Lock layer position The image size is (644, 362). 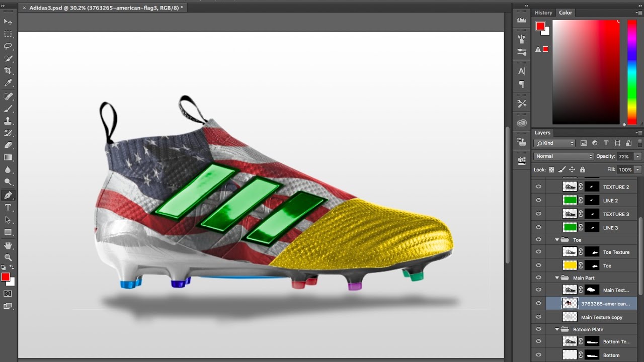(x=573, y=170)
